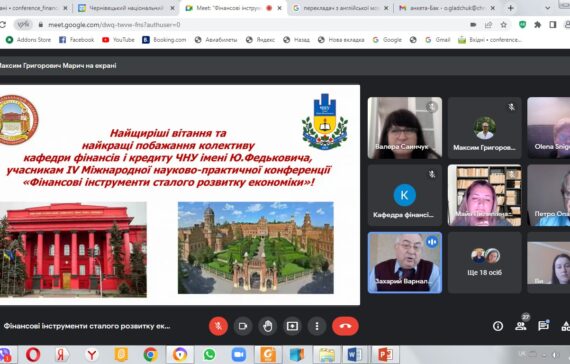Expand the tab search chevron
The width and height of the screenshot is (570, 364).
pos(547,8)
